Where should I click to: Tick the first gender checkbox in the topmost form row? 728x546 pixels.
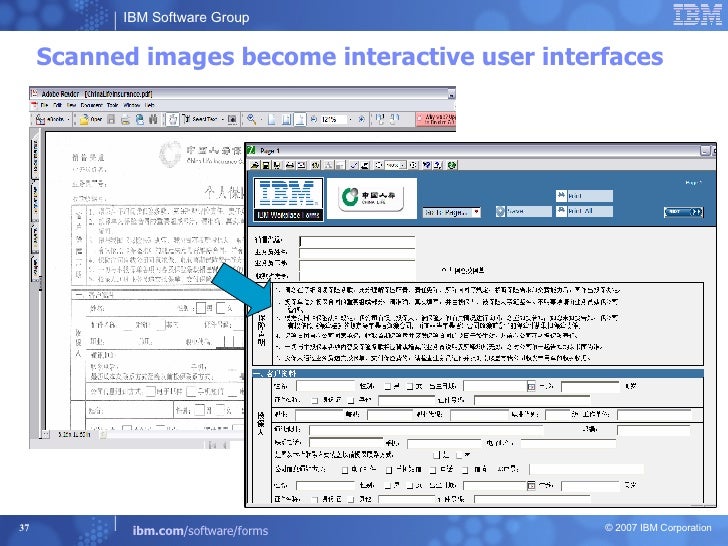(x=388, y=386)
